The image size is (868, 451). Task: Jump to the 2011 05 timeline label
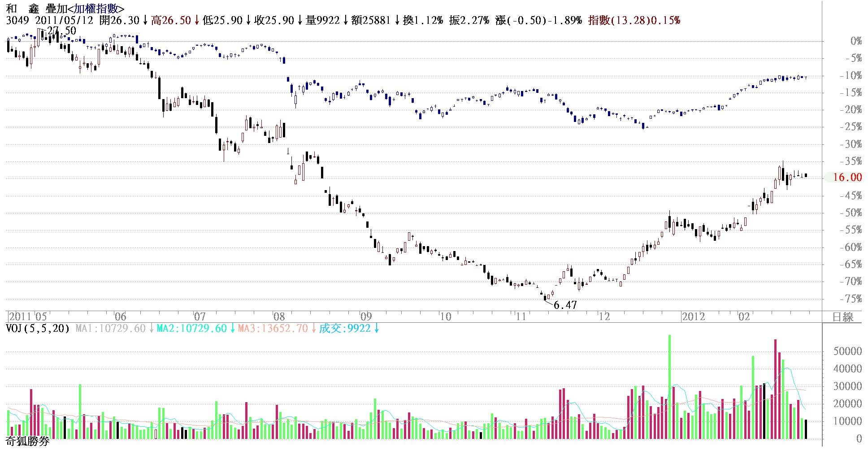click(28, 317)
